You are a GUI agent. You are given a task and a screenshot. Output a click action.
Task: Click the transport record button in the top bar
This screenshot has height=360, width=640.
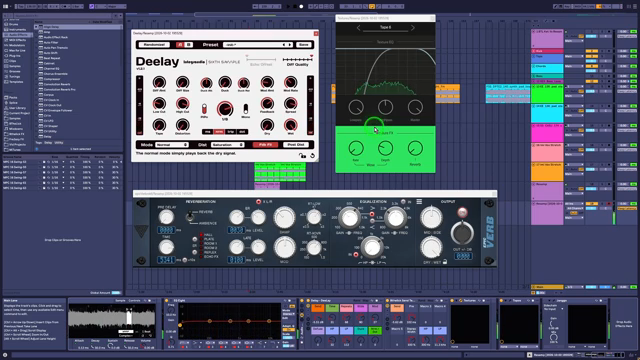tap(302, 7)
